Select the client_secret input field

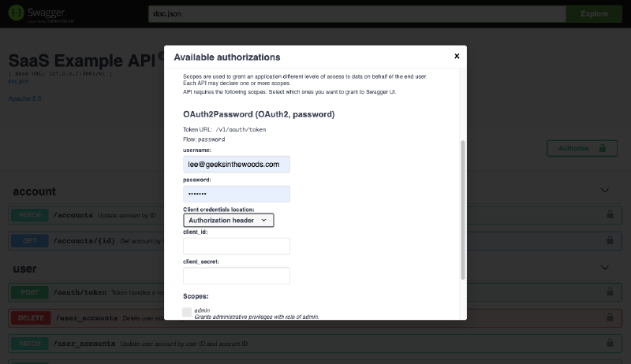pyautogui.click(x=237, y=276)
